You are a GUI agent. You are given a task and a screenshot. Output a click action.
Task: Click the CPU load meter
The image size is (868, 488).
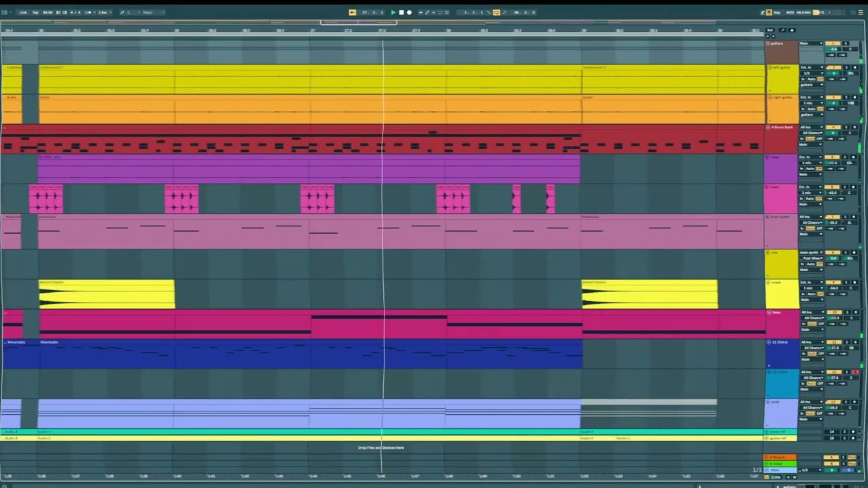point(818,12)
